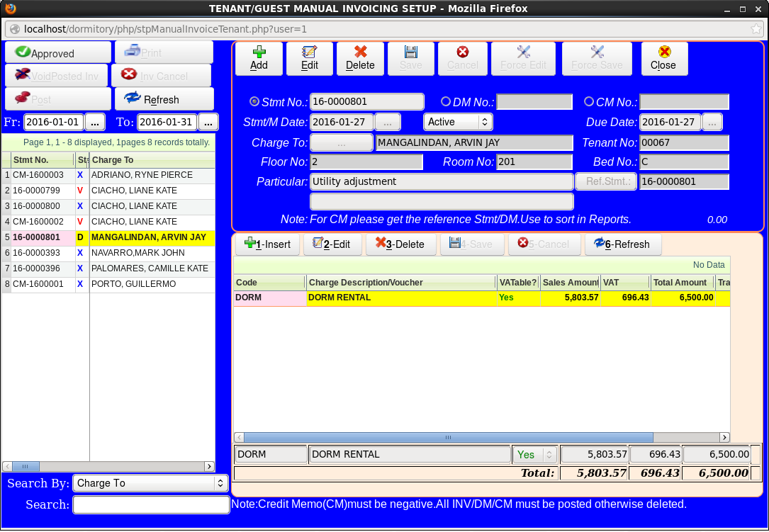Viewport: 769px width, 532px height.
Task: Select the DM No. radio button
Action: click(446, 101)
